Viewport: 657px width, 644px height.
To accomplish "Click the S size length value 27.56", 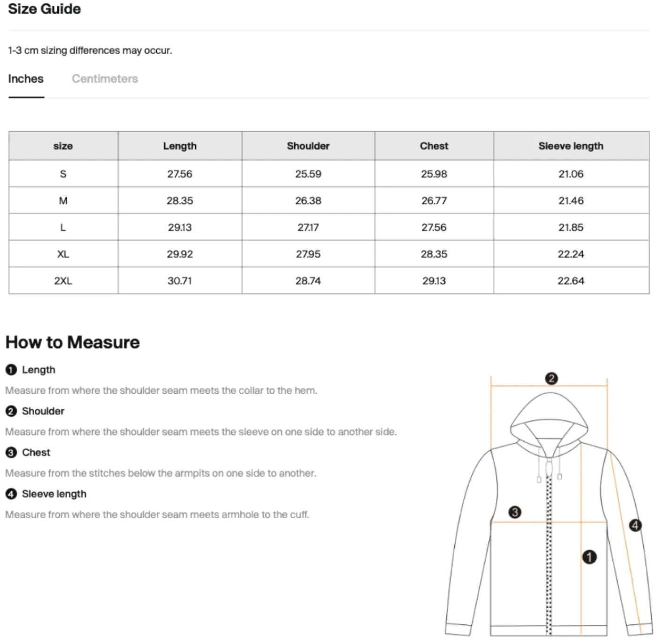I will click(180, 174).
